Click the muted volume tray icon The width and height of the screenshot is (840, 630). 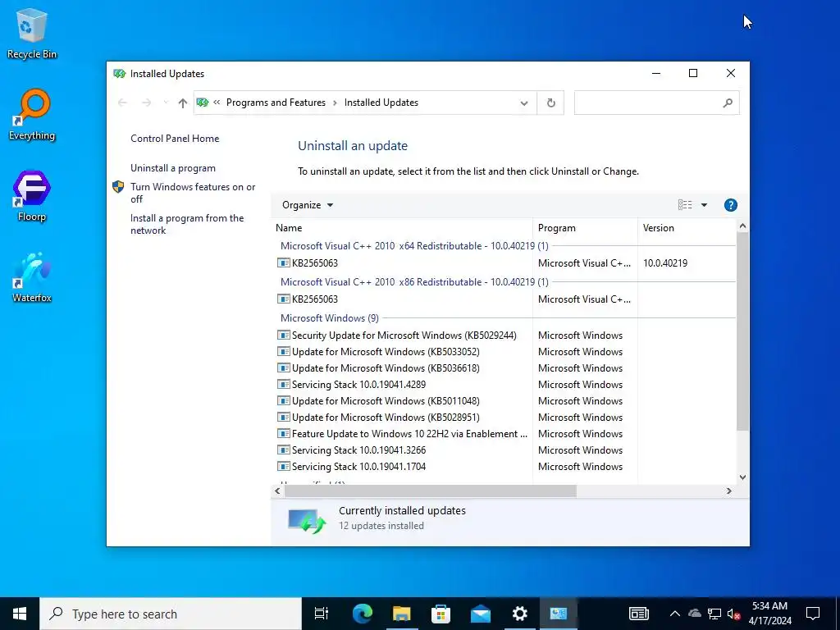click(x=733, y=614)
